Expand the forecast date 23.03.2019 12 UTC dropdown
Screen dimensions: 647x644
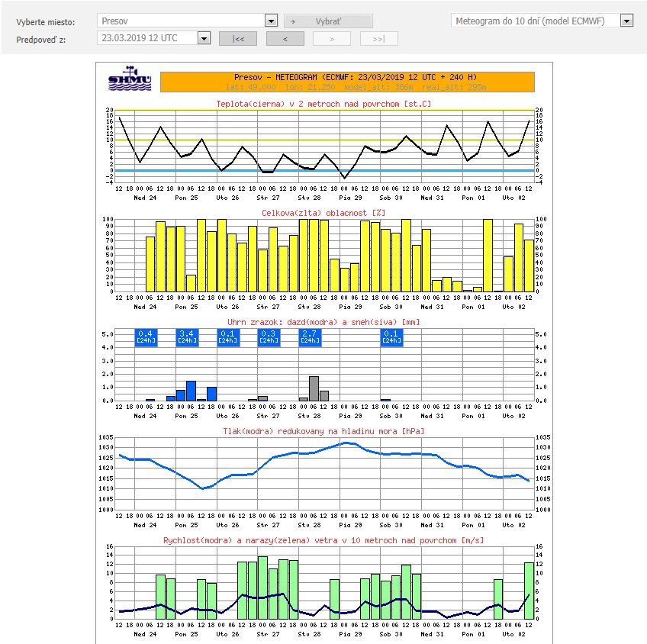[153, 37]
